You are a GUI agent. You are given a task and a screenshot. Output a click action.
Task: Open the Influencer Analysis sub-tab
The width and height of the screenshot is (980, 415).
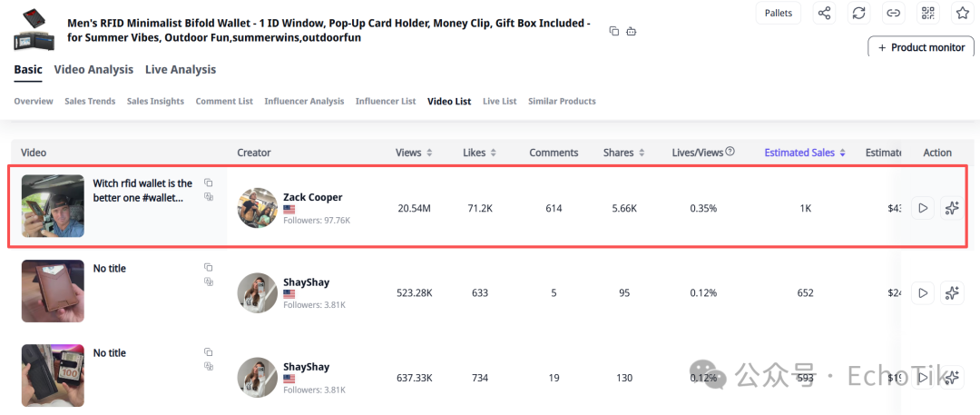click(304, 101)
